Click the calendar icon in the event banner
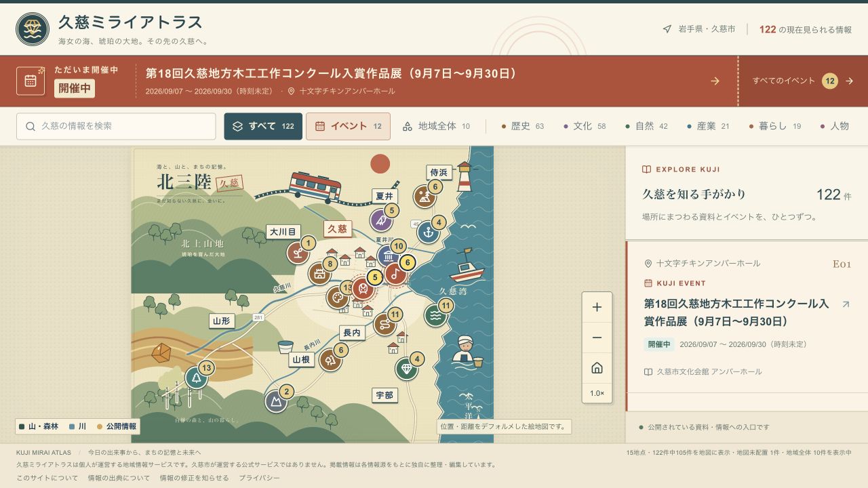Viewport: 868px width, 488px height. [x=31, y=81]
